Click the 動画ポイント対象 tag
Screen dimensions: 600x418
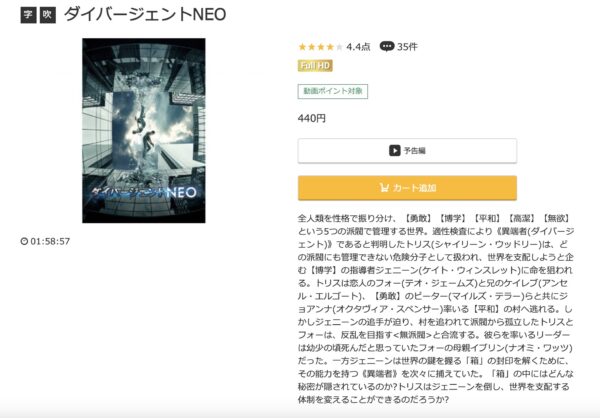tap(333, 91)
